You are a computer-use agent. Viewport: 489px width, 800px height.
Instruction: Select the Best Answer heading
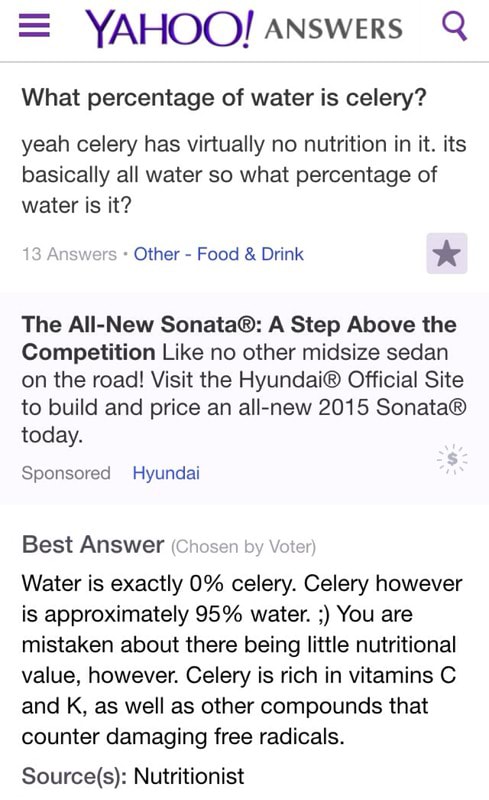point(93,544)
